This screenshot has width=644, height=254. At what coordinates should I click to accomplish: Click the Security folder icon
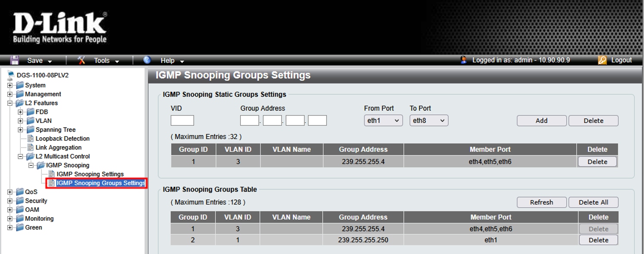(x=20, y=201)
